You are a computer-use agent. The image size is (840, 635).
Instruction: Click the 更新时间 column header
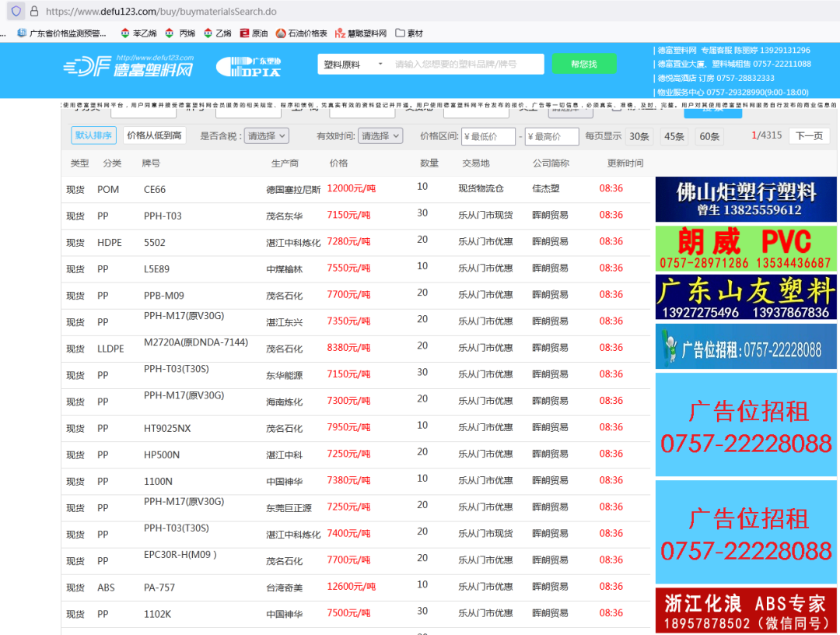click(x=625, y=163)
